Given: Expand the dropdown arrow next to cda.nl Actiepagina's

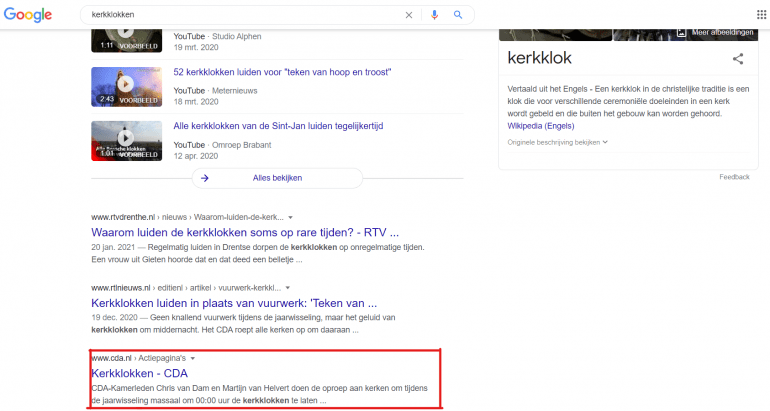Looking at the screenshot, I should pyautogui.click(x=192, y=358).
